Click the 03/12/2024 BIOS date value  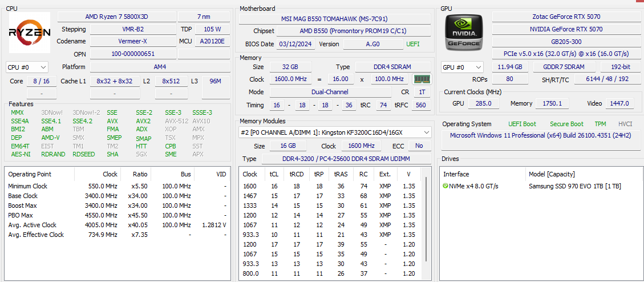click(x=295, y=45)
